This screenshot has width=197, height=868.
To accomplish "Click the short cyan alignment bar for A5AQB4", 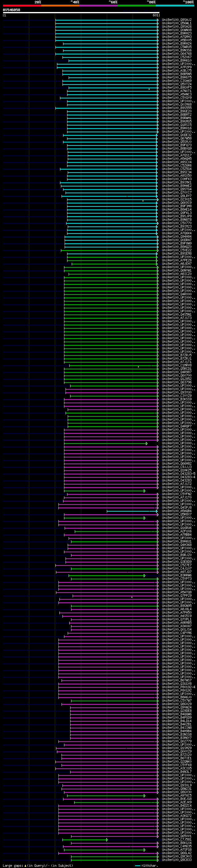I will (132, 511).
